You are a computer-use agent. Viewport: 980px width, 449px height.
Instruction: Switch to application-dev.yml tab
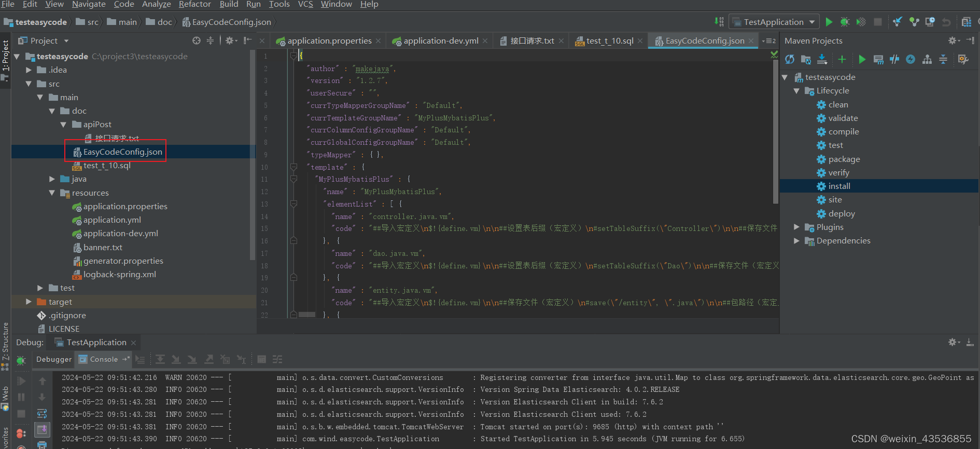tap(441, 40)
